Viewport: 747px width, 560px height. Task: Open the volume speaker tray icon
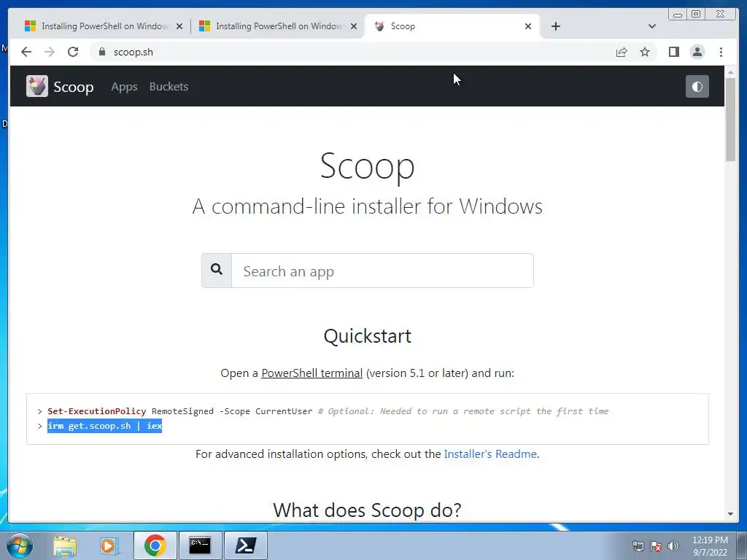click(673, 546)
